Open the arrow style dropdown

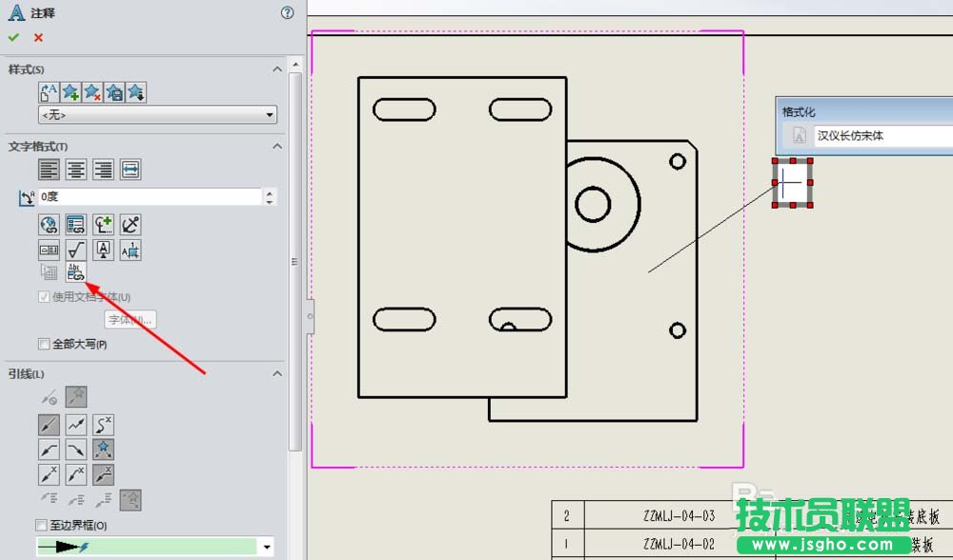(267, 548)
